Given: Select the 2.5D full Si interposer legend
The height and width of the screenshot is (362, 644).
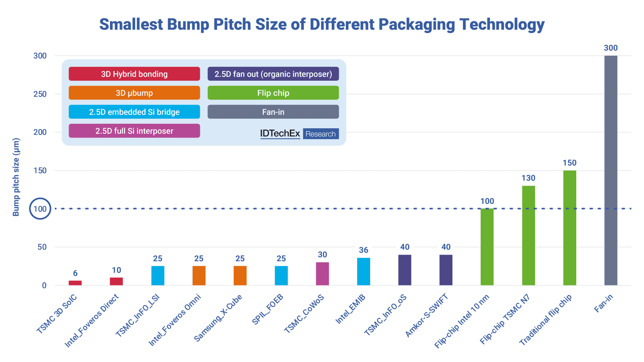Looking at the screenshot, I should [134, 131].
